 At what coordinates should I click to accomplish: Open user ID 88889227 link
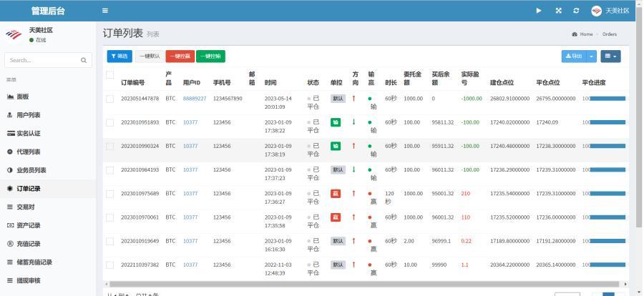tap(194, 99)
